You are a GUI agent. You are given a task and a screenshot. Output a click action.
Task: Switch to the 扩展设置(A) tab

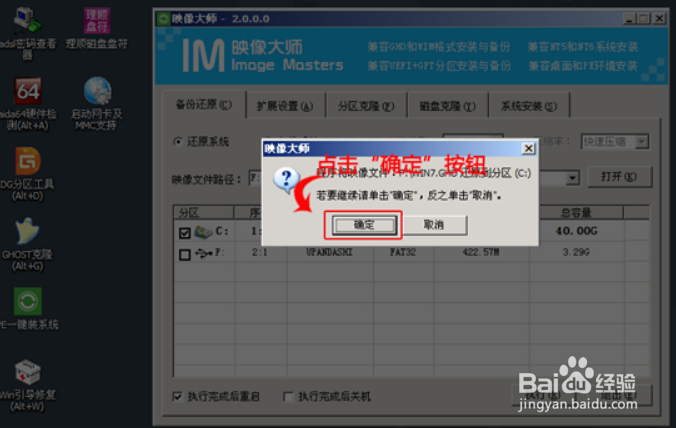pos(285,106)
